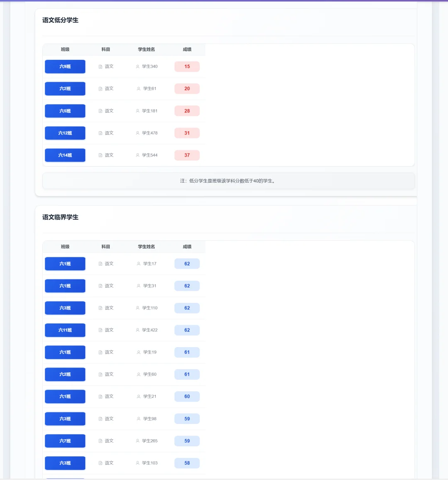Click the 六9班 class badge
Viewport: 448px width, 480px height.
click(x=65, y=66)
